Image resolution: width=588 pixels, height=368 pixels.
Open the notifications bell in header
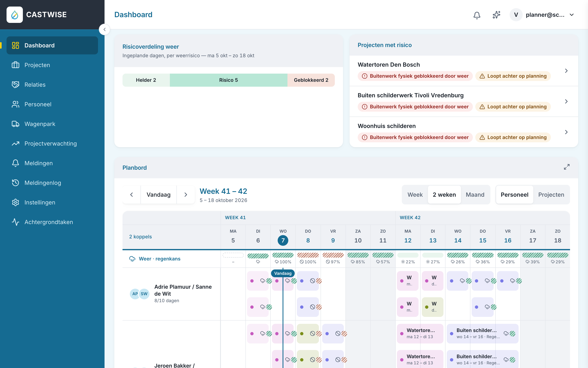pos(477,15)
